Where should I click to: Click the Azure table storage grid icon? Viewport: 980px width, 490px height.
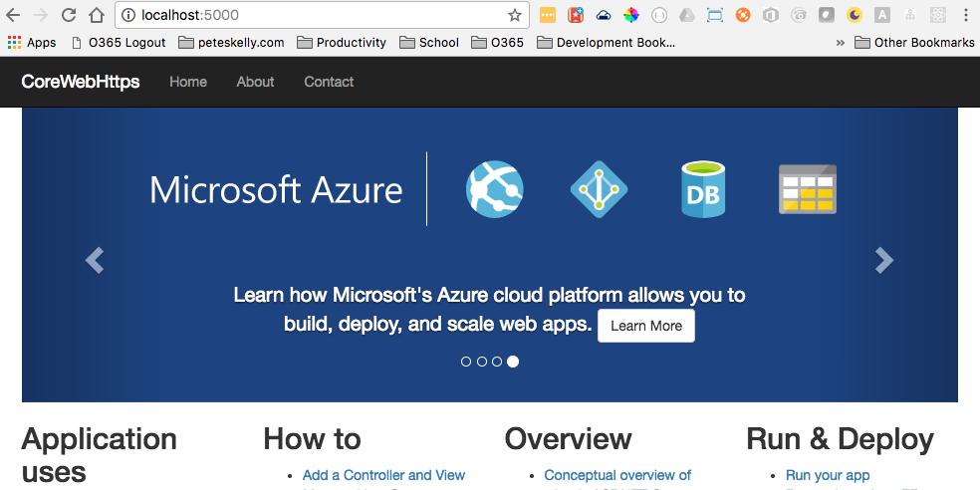[808, 189]
